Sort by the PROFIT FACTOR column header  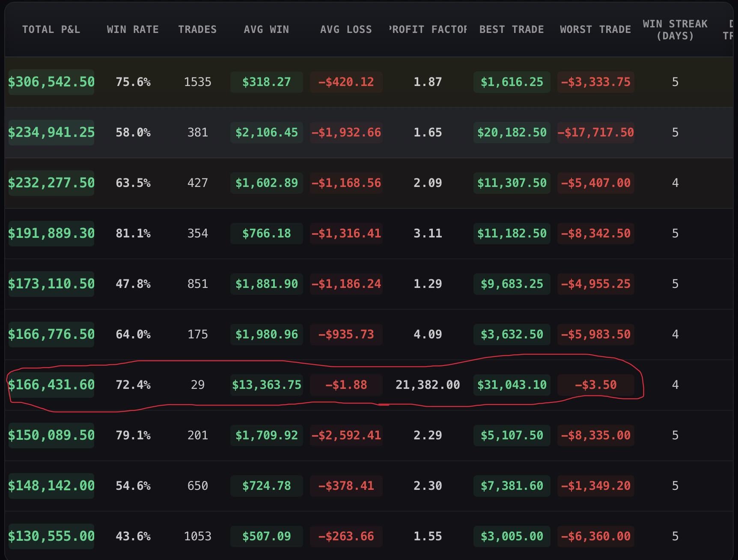427,29
